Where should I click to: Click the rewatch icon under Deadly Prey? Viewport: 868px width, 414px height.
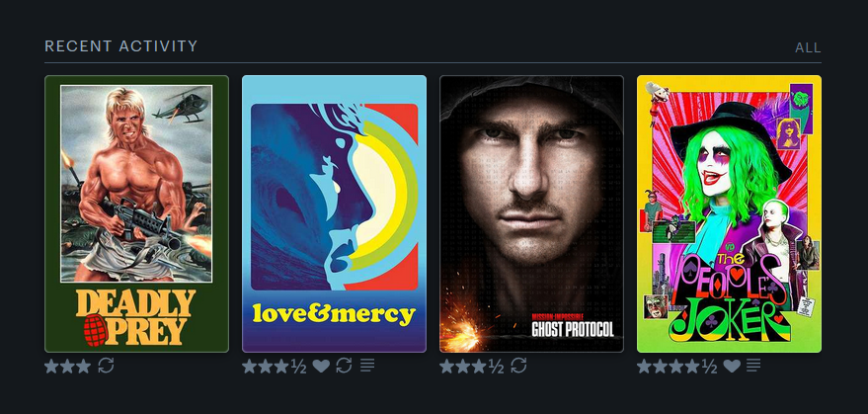point(106,366)
